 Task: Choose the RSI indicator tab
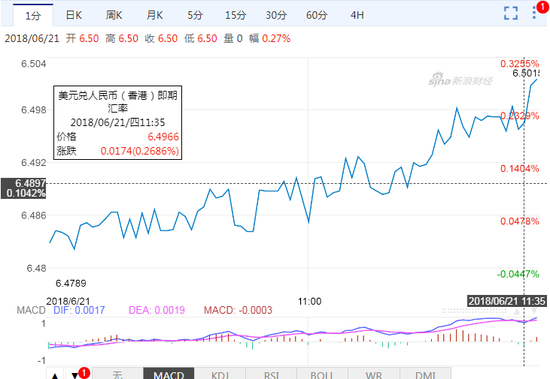pyautogui.click(x=271, y=374)
